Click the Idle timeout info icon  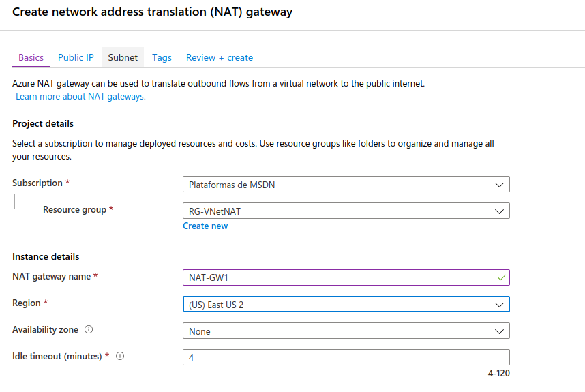(120, 356)
